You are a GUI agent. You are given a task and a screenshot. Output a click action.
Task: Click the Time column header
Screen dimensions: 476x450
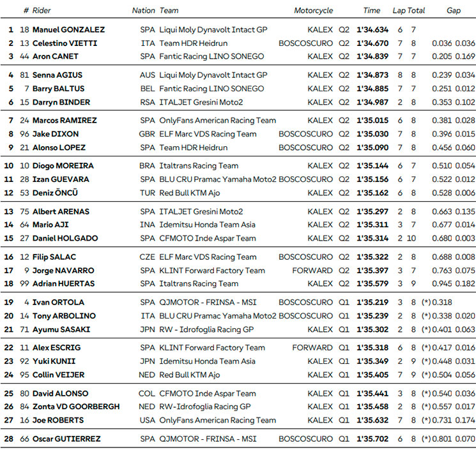pos(372,11)
